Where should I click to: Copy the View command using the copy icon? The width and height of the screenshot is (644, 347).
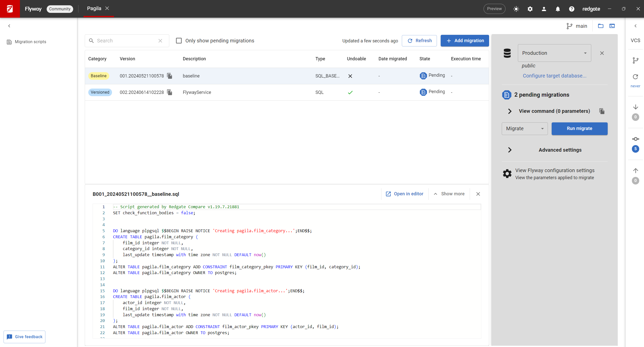click(x=602, y=111)
